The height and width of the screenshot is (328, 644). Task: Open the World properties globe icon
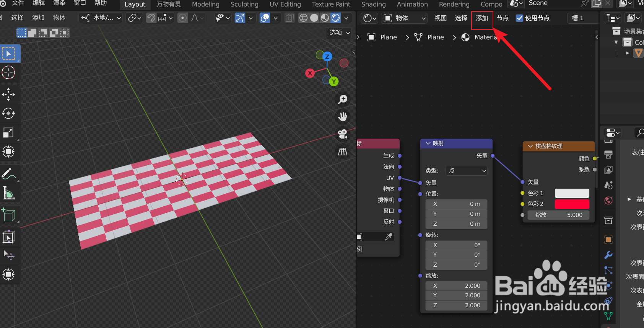[x=608, y=201]
